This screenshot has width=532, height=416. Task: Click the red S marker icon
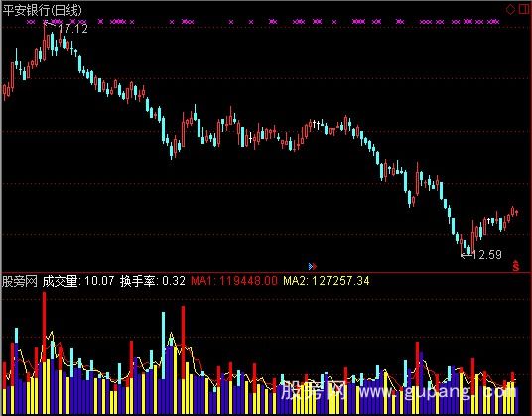(x=516, y=266)
